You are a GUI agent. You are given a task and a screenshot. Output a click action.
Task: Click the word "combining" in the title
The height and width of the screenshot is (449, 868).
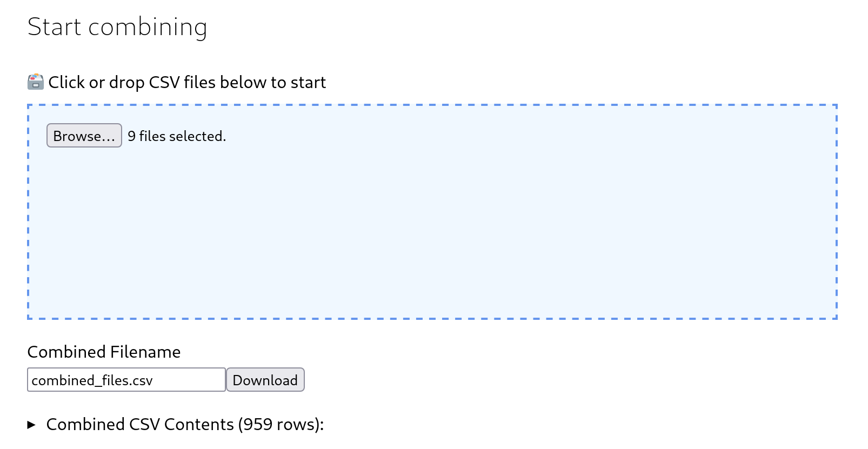148,27
